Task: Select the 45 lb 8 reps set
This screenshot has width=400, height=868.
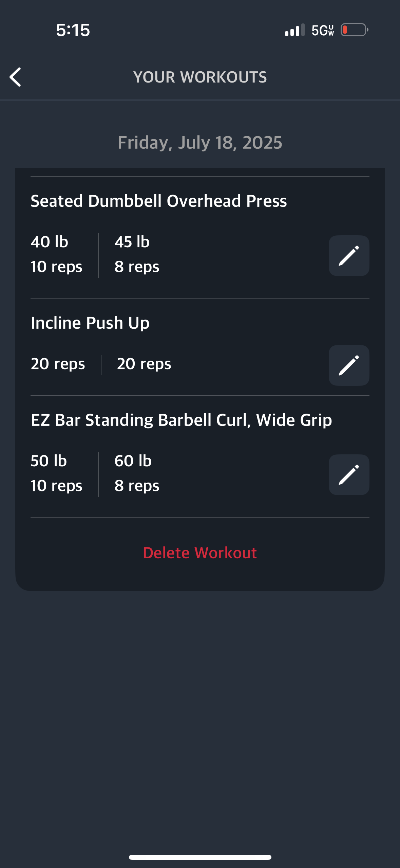Action: 137,254
